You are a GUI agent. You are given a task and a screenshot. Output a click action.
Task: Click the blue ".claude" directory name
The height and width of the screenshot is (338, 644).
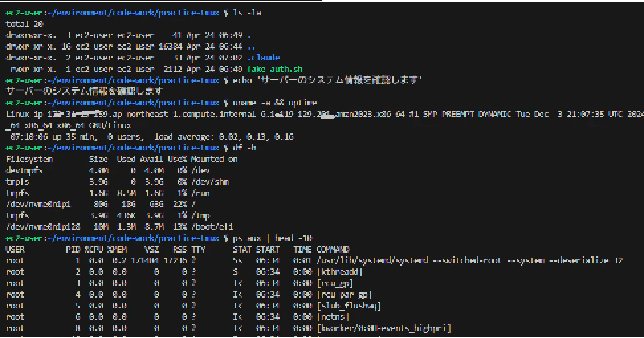tap(263, 58)
